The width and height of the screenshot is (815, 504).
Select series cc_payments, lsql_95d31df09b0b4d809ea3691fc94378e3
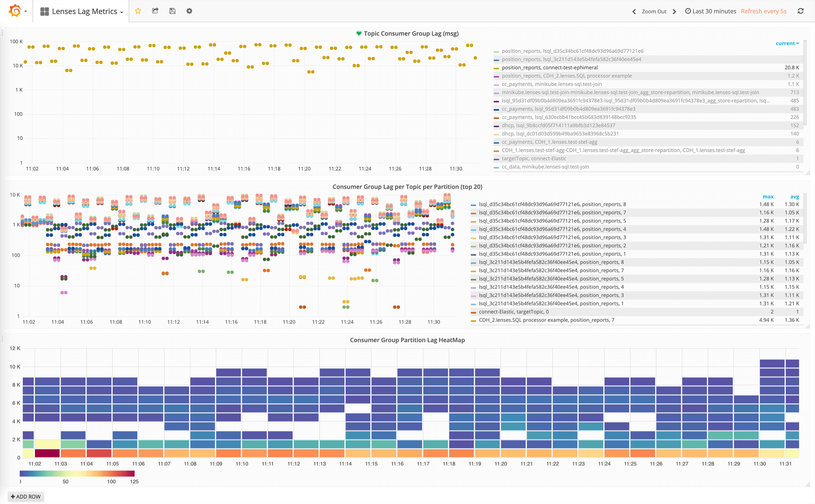click(568, 109)
